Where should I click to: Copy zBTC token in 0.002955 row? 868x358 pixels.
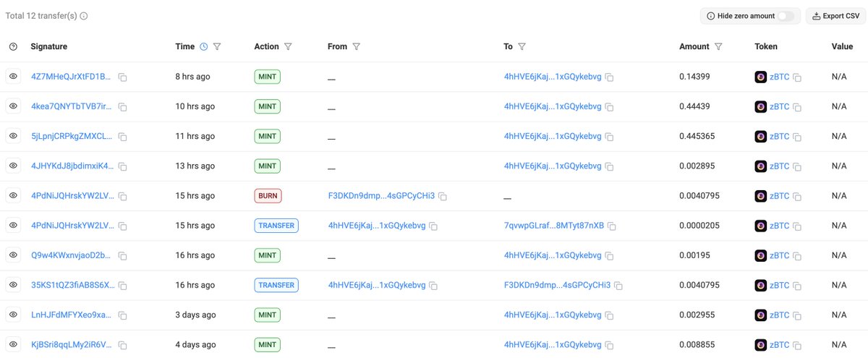[797, 315]
